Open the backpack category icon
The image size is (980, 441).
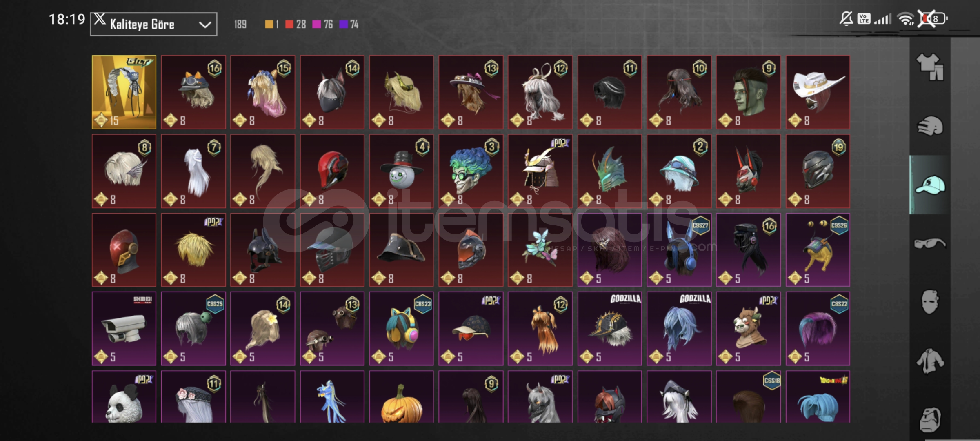[930, 419]
